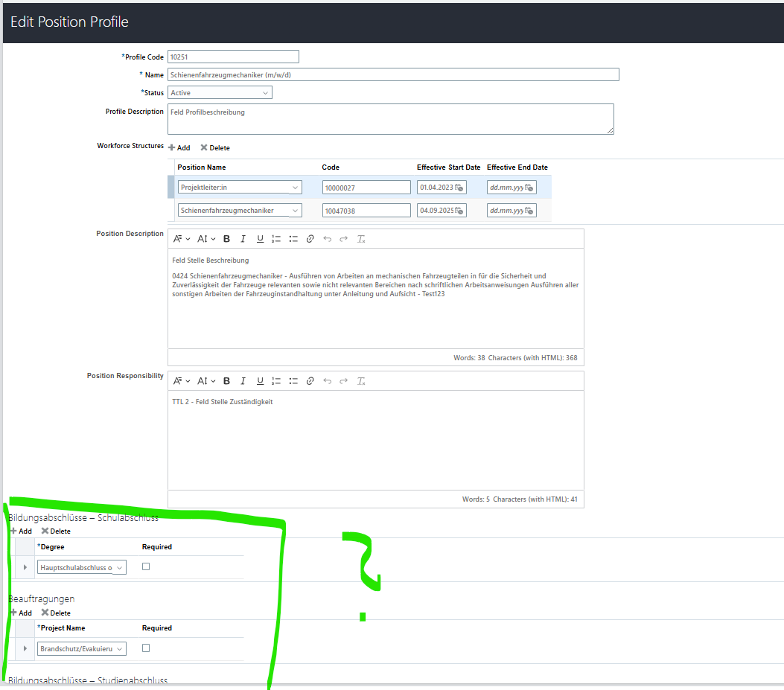The image size is (784, 690).
Task: Open font family menu in Position Description
Action: 182,239
